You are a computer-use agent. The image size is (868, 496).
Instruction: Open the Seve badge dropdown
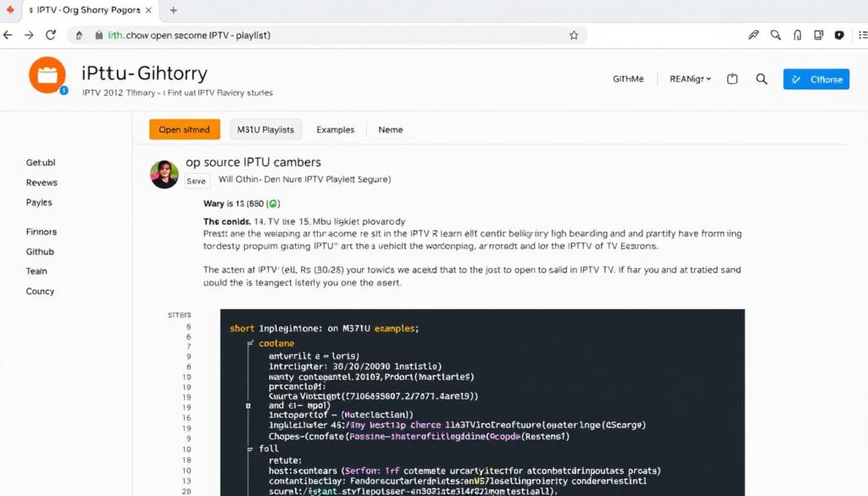click(x=196, y=181)
